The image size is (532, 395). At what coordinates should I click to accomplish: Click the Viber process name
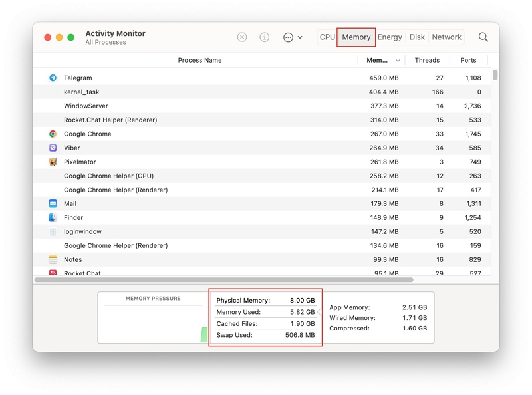click(x=72, y=148)
